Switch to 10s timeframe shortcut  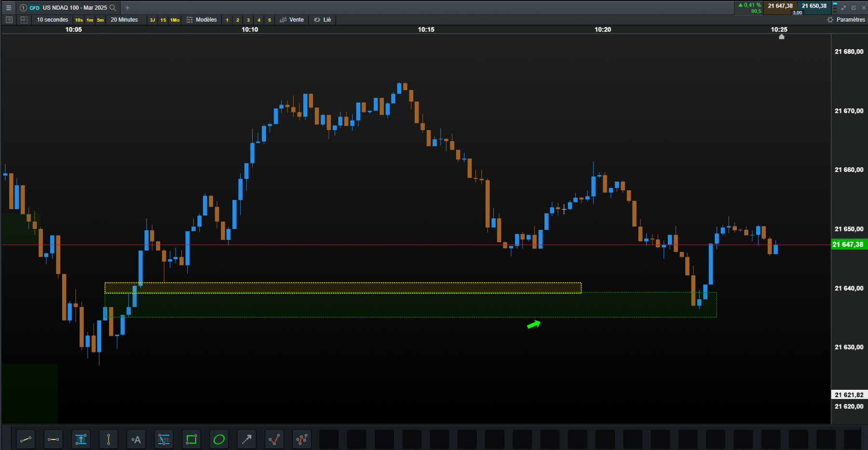(79, 20)
